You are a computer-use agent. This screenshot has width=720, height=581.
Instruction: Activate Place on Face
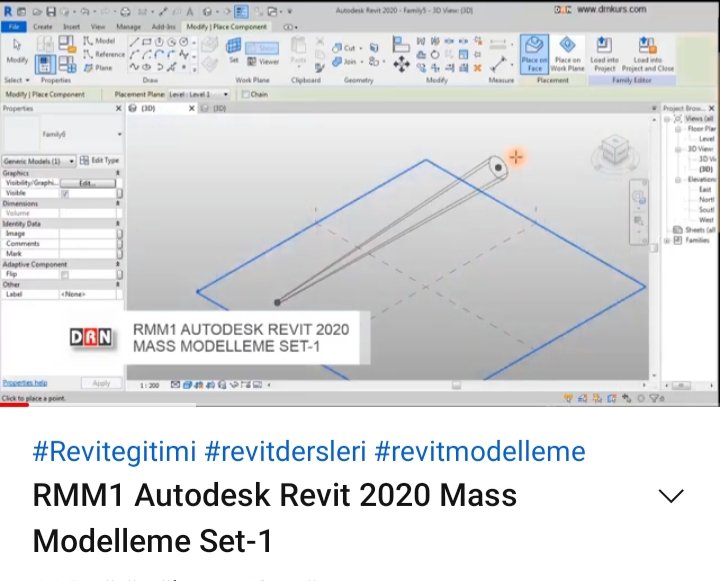(534, 54)
